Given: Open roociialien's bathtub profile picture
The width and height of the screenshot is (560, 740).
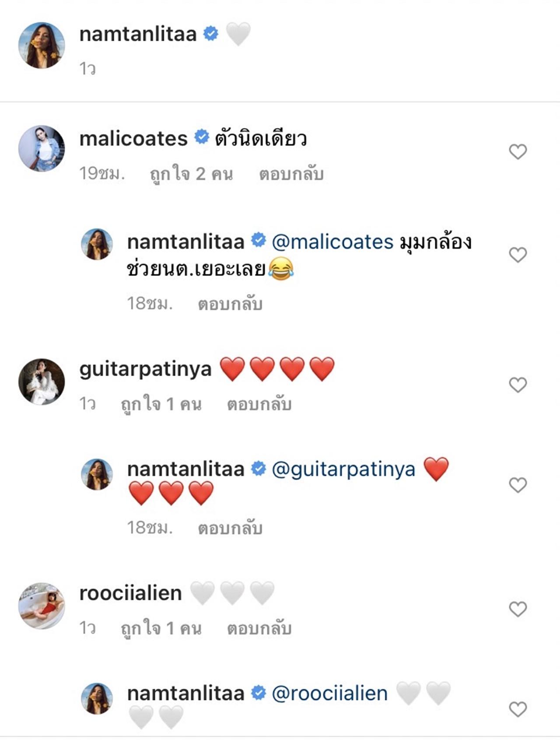Looking at the screenshot, I should click(42, 606).
